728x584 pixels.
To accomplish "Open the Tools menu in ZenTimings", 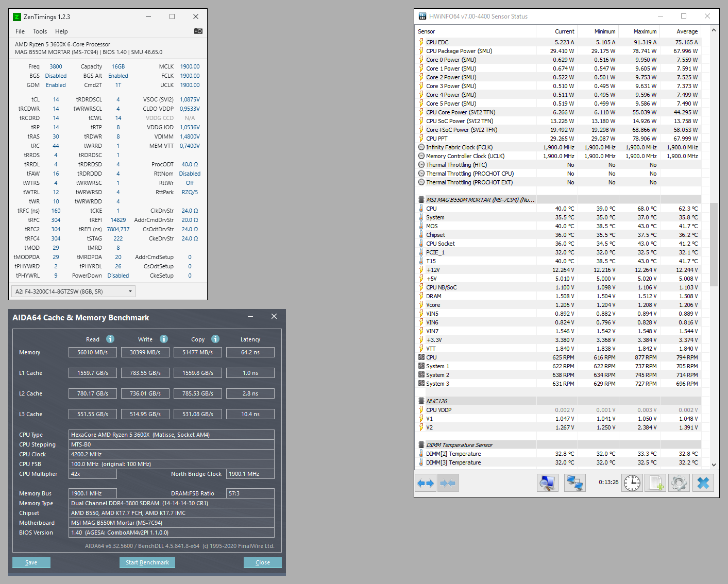I will tap(40, 31).
